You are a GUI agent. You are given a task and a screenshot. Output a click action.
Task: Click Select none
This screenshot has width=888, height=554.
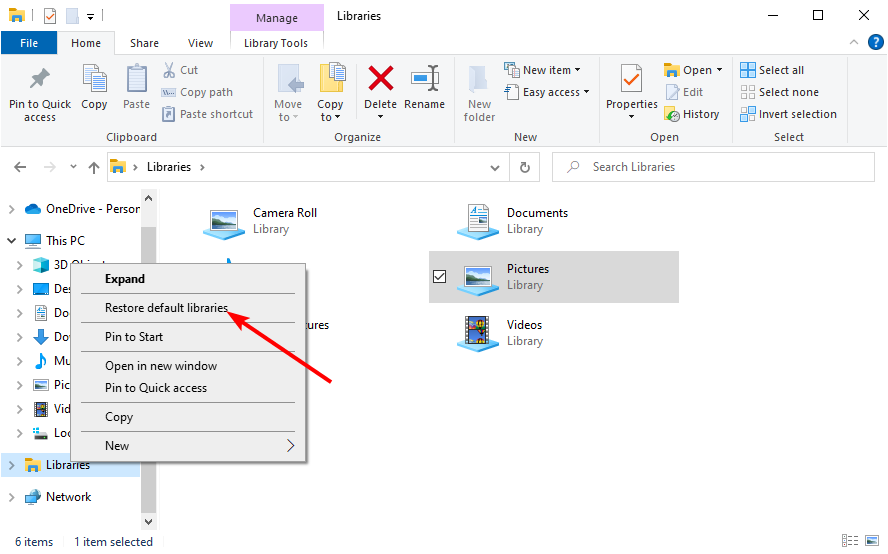coord(779,92)
